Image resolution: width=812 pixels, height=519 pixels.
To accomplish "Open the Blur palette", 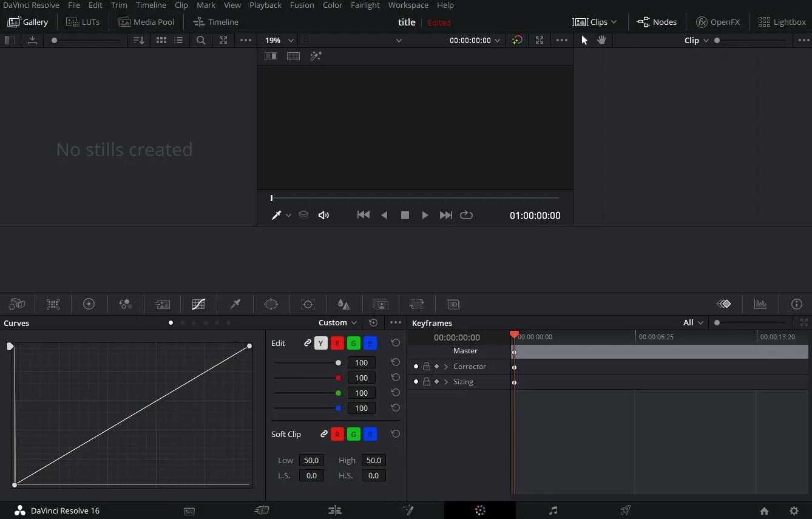I will (344, 304).
